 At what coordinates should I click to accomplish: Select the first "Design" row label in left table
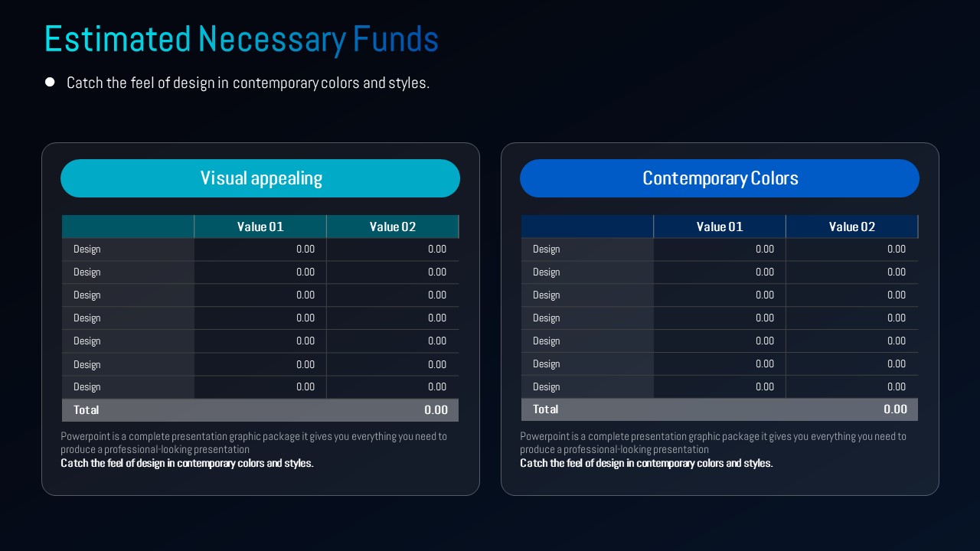tap(87, 249)
